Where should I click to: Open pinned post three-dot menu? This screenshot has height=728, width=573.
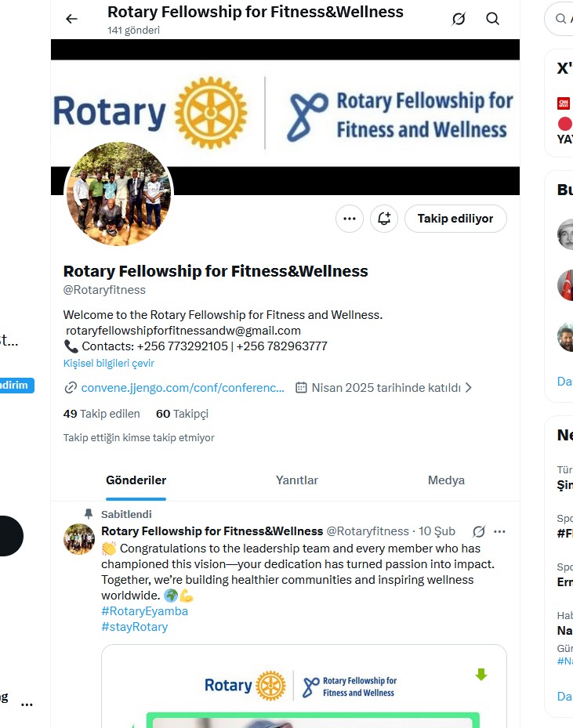click(499, 531)
